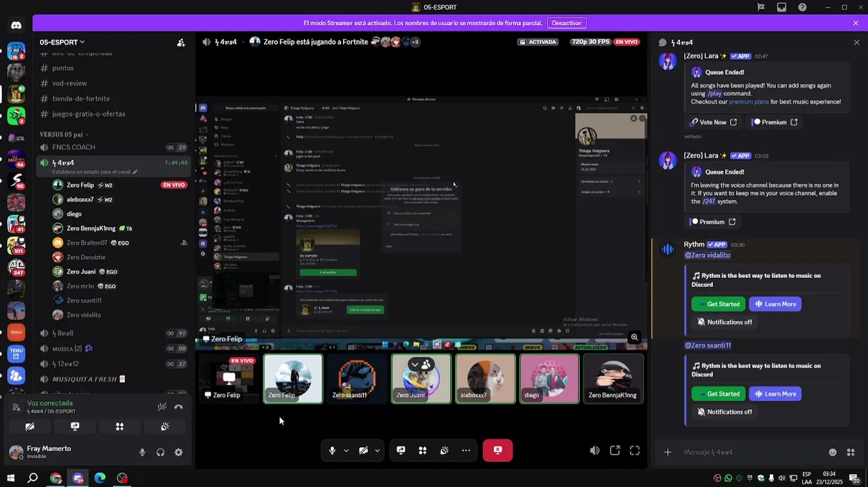Add attachment with plus icon in message box
Image resolution: width=868 pixels, height=487 pixels.
point(668,452)
